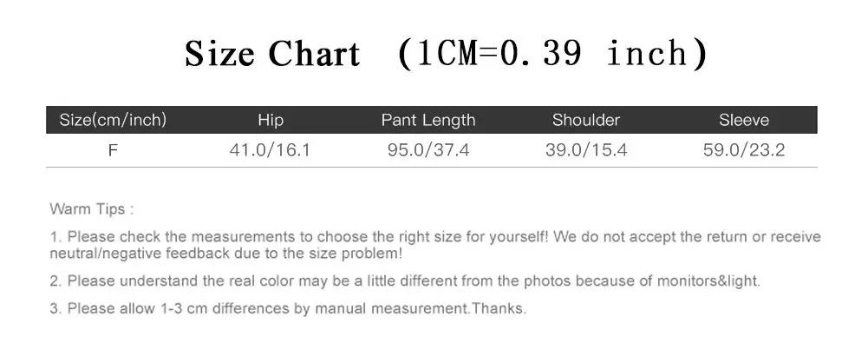The height and width of the screenshot is (343, 868).
Task: Click the 1CM=0.39 inch conversion note
Action: point(552,55)
